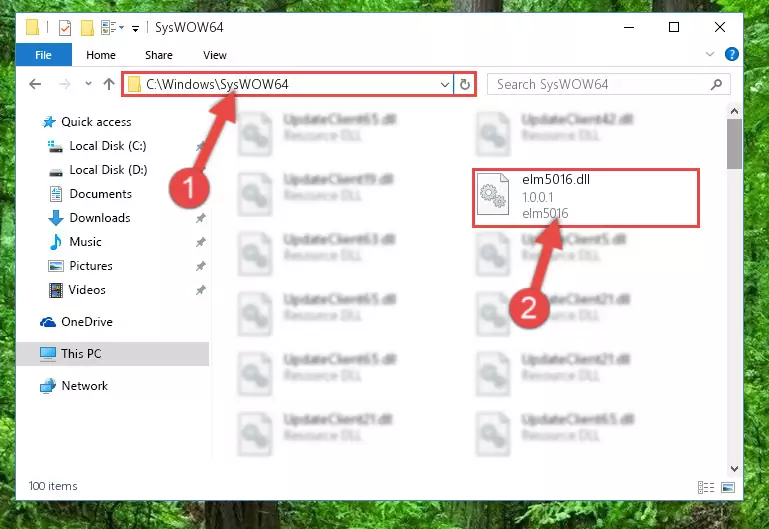The image size is (769, 529).
Task: Click the elm5016.dll gear file icon
Action: (x=493, y=194)
